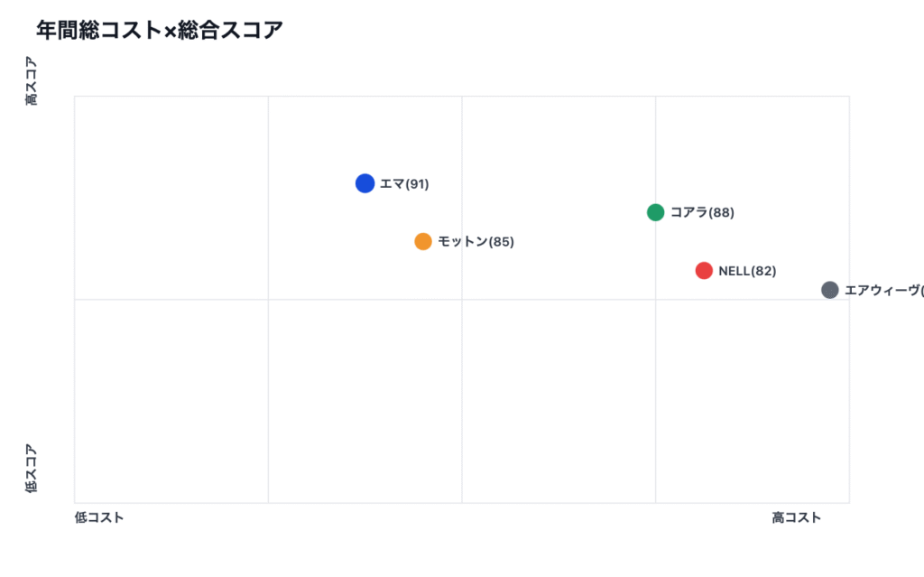Viewport: 924px width, 577px height.
Task: Select the red NELL data point
Action: [704, 270]
